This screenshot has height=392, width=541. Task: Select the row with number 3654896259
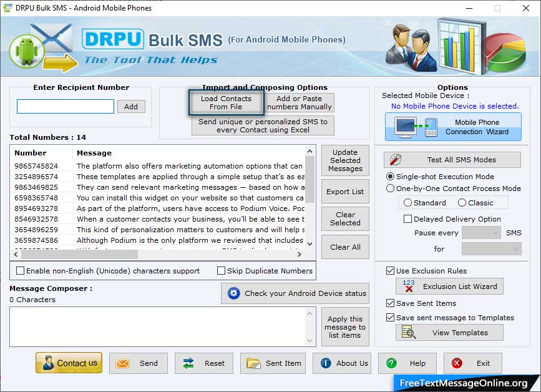[158, 230]
